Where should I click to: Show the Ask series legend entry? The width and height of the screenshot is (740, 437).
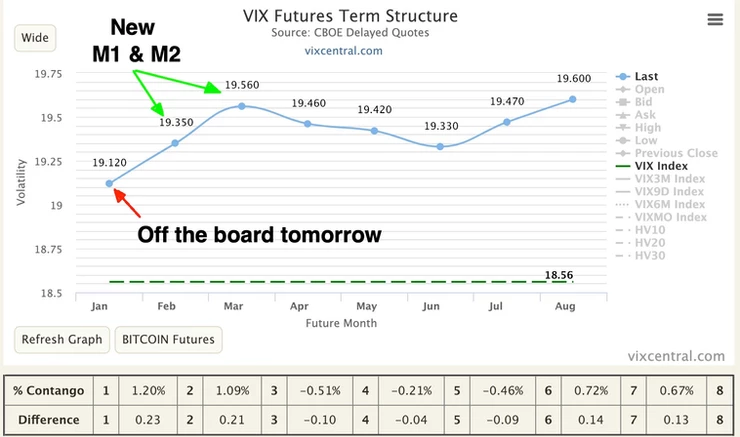[x=645, y=115]
